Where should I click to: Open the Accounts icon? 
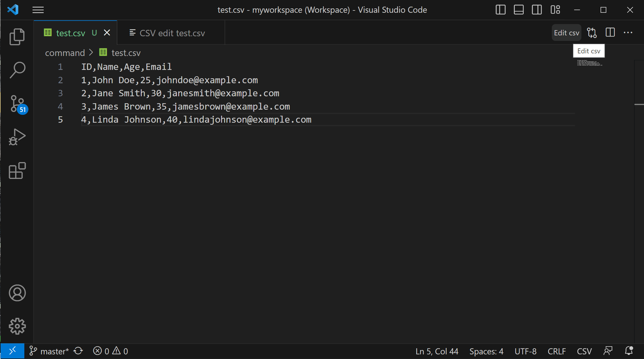[x=17, y=293]
